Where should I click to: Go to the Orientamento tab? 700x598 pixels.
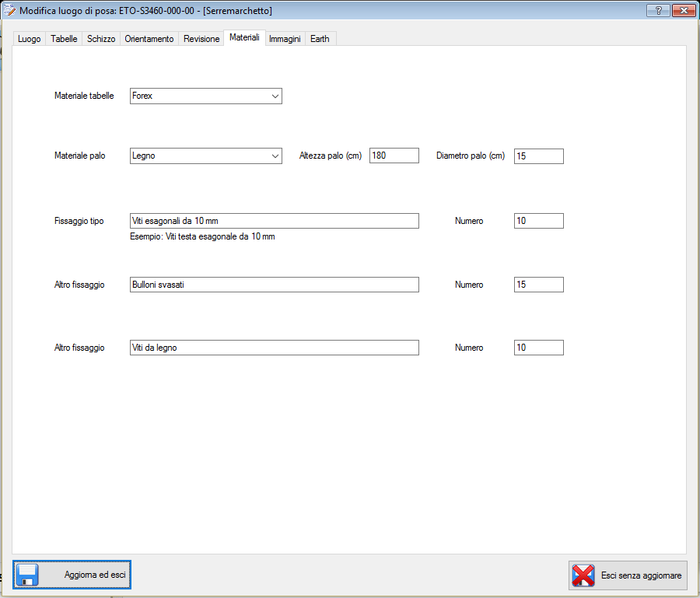tap(149, 39)
